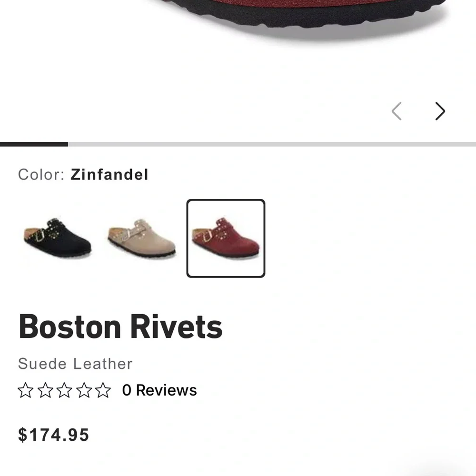476x476 pixels.
Task: Click the right carousel arrow
Action: (x=439, y=111)
